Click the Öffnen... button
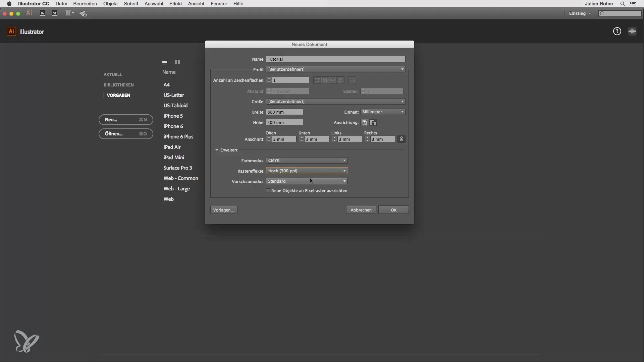 click(126, 134)
